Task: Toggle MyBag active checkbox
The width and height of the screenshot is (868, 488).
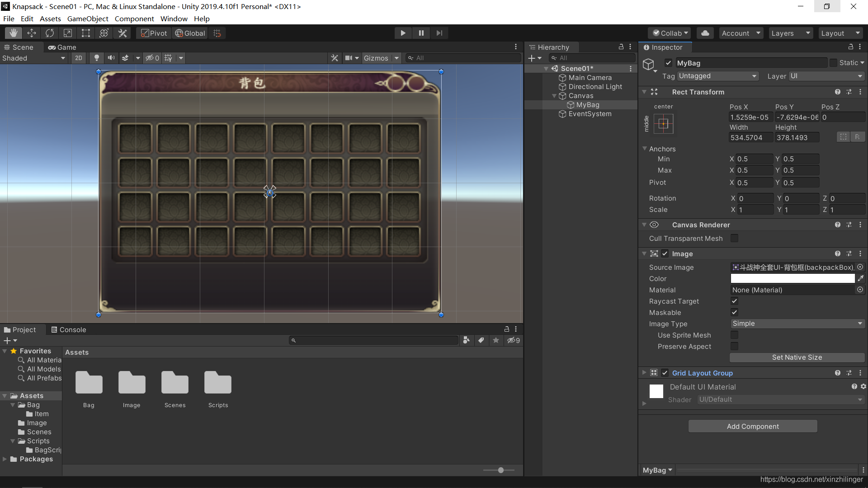Action: click(668, 63)
